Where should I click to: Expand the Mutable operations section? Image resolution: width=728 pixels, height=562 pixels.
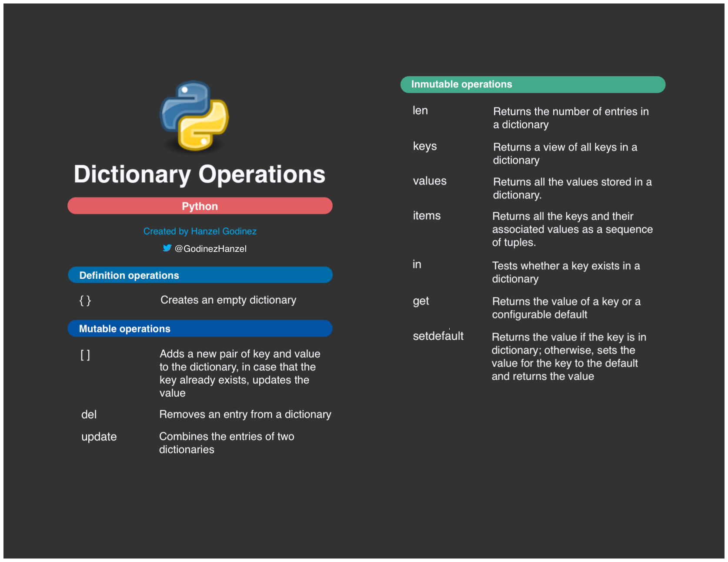pyautogui.click(x=200, y=328)
